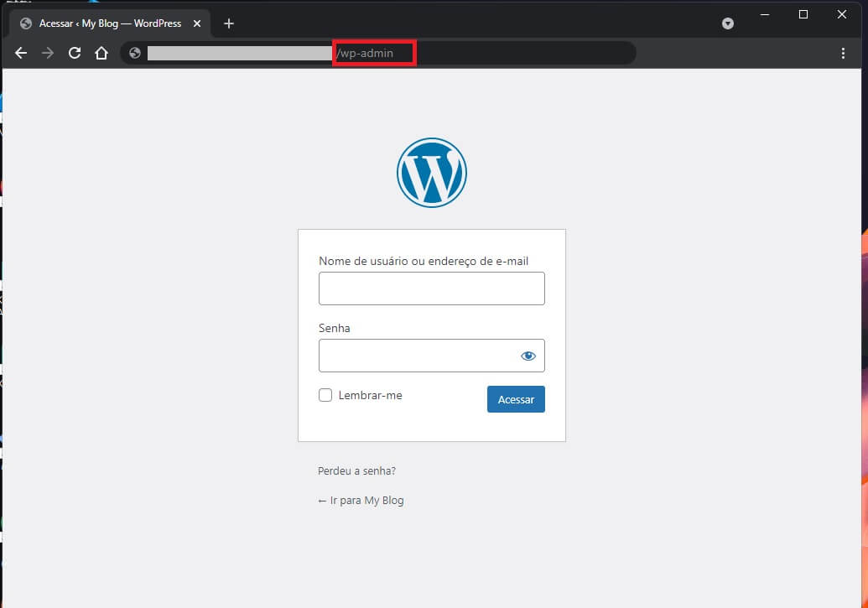Click the site info globe in address bar

coord(134,53)
